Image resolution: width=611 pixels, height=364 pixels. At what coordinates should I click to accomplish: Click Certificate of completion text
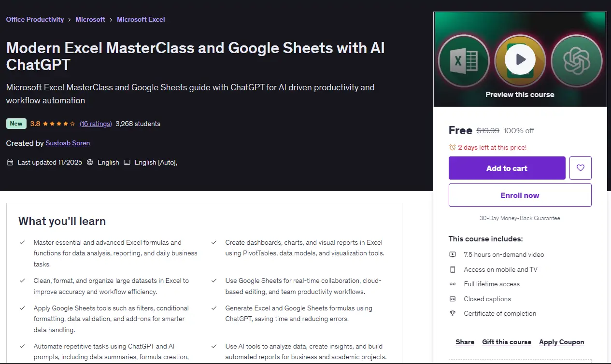[x=500, y=313]
